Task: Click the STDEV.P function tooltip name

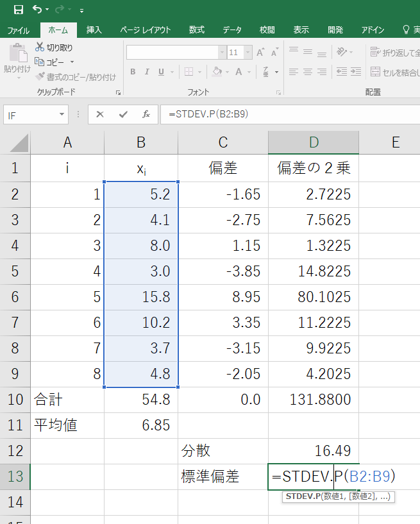Action: pos(303,496)
